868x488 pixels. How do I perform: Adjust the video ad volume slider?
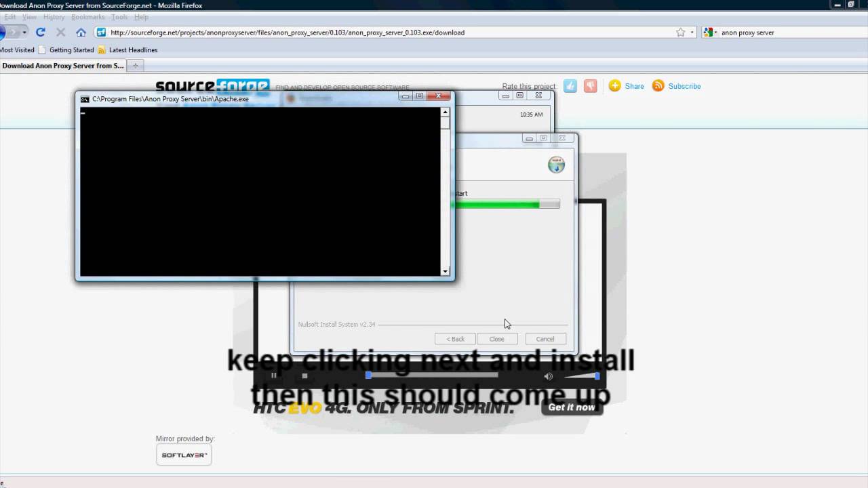(580, 376)
